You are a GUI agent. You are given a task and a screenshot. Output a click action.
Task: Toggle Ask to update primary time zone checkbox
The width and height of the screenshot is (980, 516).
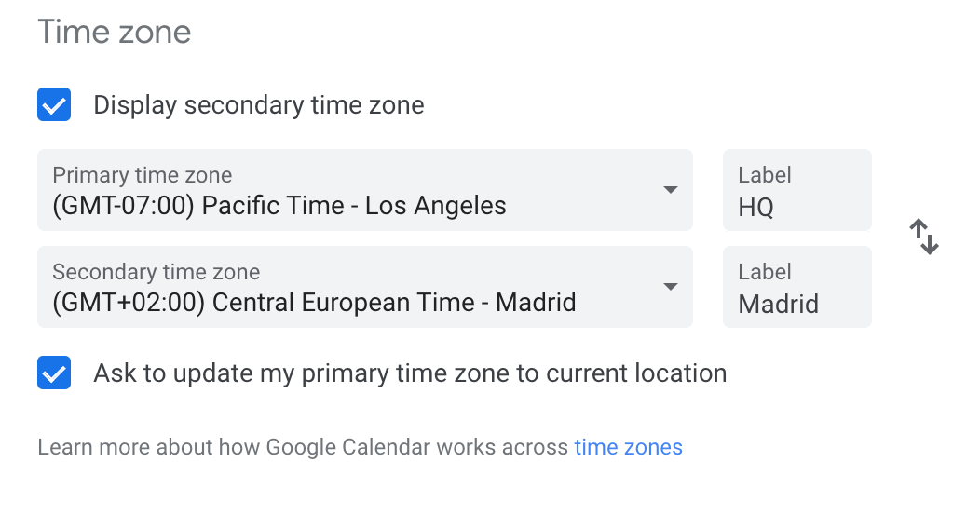pos(54,373)
